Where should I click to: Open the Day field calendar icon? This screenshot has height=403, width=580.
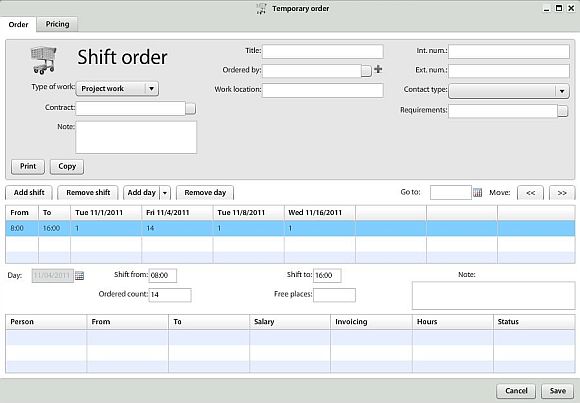click(x=80, y=276)
